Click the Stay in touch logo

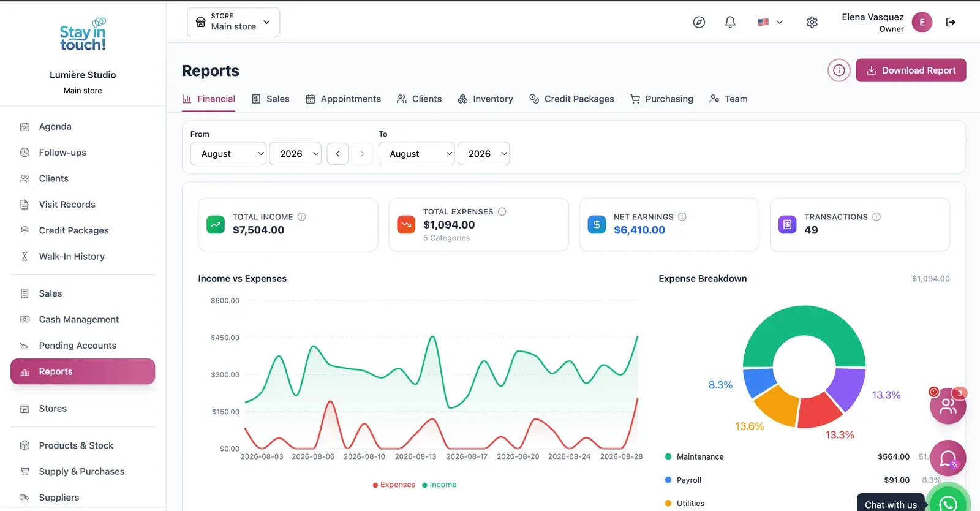[83, 34]
